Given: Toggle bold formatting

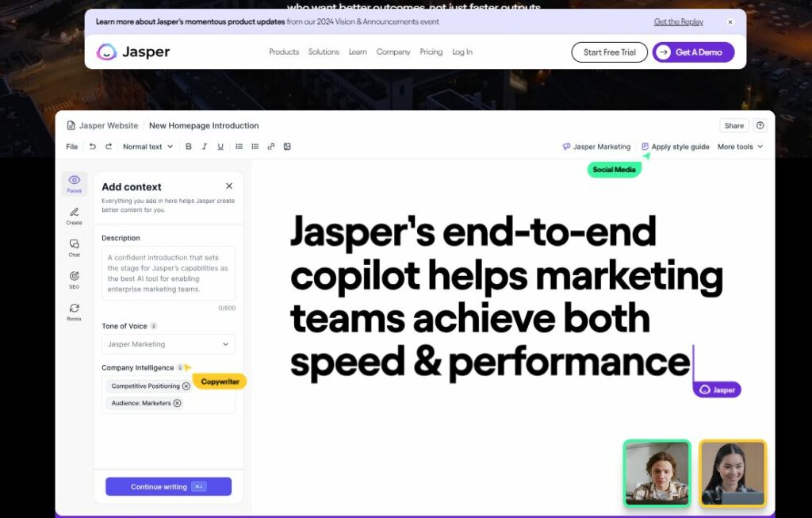Looking at the screenshot, I should (189, 147).
